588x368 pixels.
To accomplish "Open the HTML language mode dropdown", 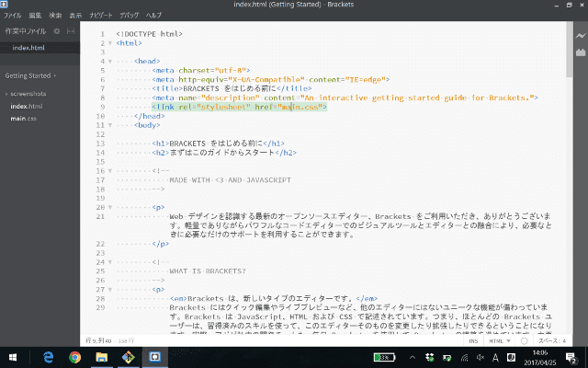I will tap(500, 341).
